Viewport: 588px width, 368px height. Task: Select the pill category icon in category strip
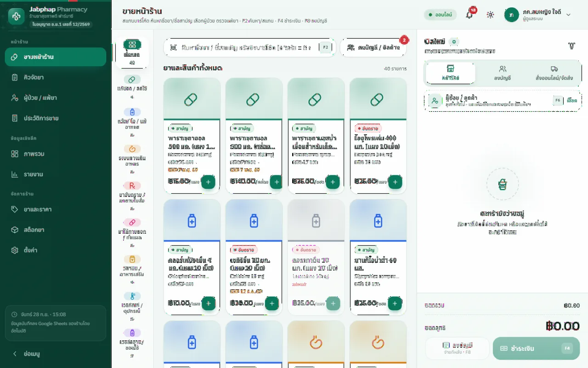pos(132,80)
